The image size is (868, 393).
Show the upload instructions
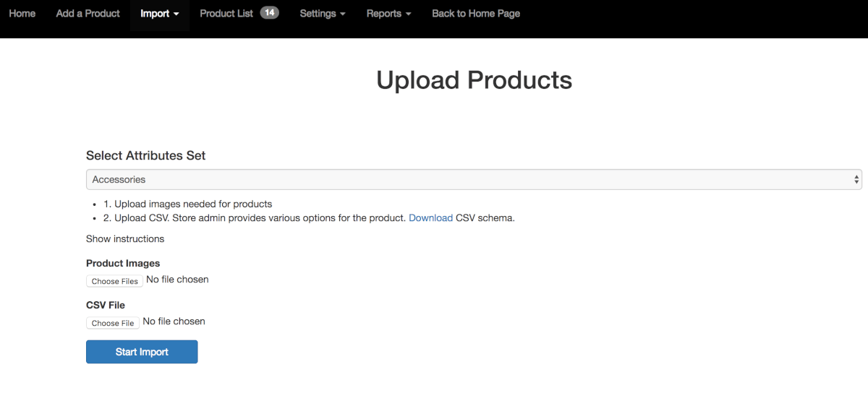[125, 238]
